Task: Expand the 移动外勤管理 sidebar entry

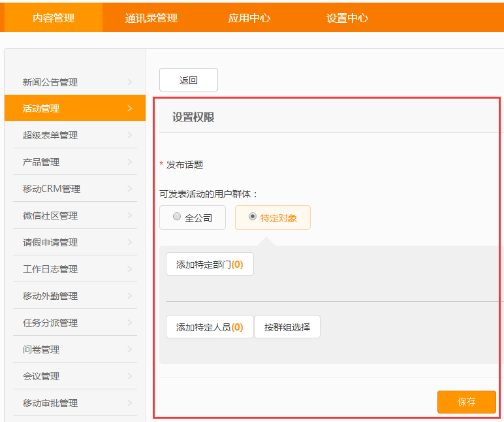Action: (75, 295)
